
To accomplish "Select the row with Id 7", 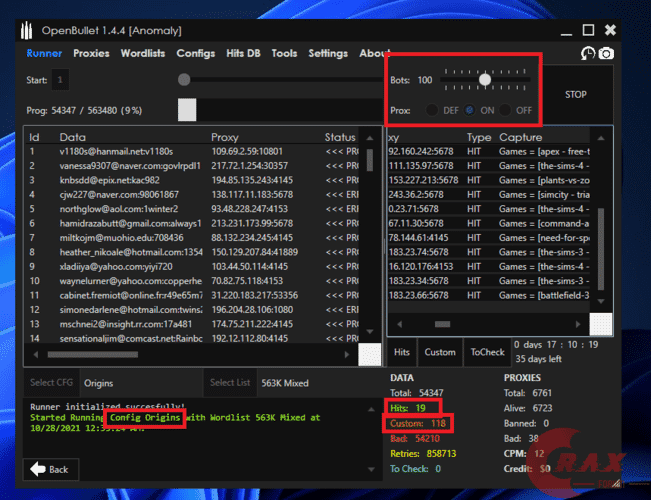I will coord(193,238).
